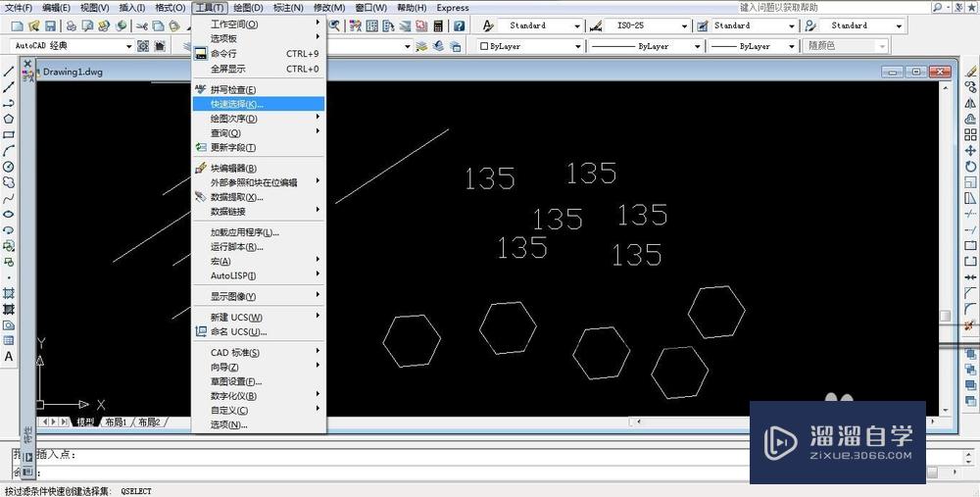Open the 文件(F) menu
This screenshot has width=980, height=497.
click(x=19, y=8)
